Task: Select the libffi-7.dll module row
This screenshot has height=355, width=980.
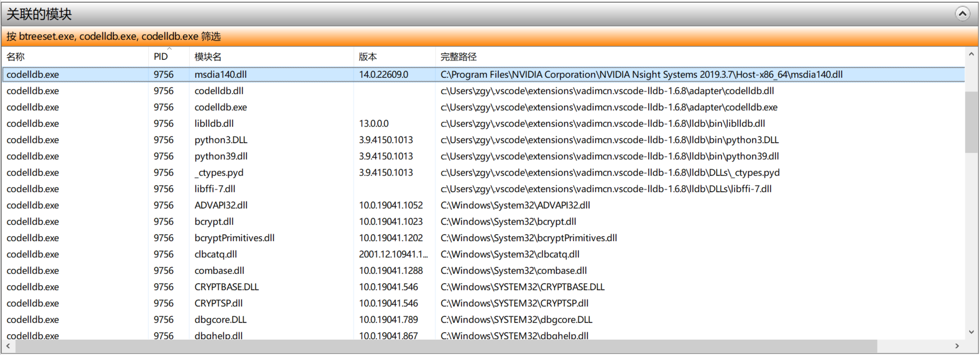Action: [x=483, y=189]
